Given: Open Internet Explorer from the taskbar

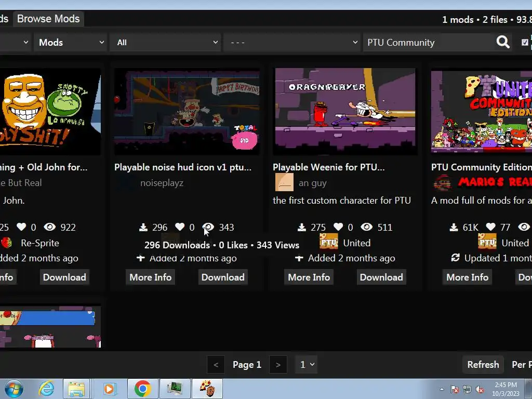Looking at the screenshot, I should (46, 389).
